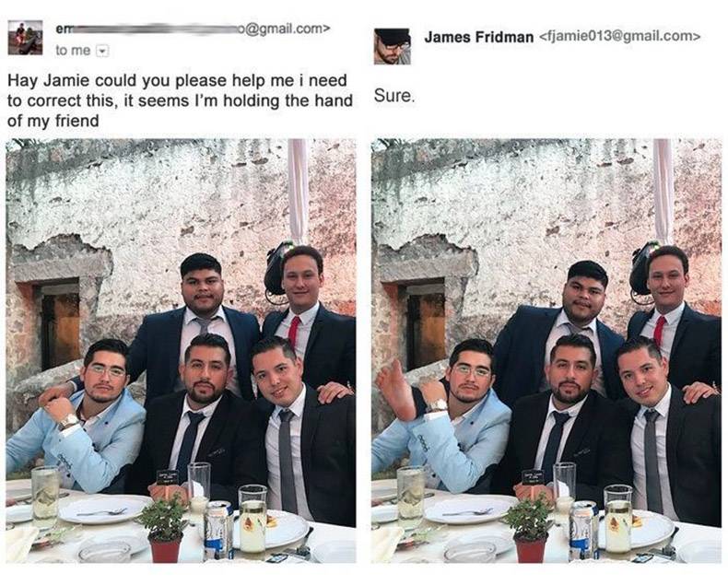Click the red tie in left photo
728x585 pixels.
[293, 331]
